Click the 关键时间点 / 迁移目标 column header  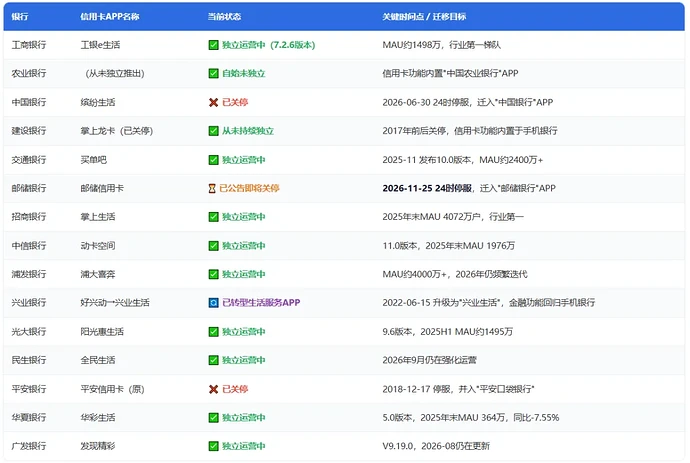pyautogui.click(x=424, y=17)
